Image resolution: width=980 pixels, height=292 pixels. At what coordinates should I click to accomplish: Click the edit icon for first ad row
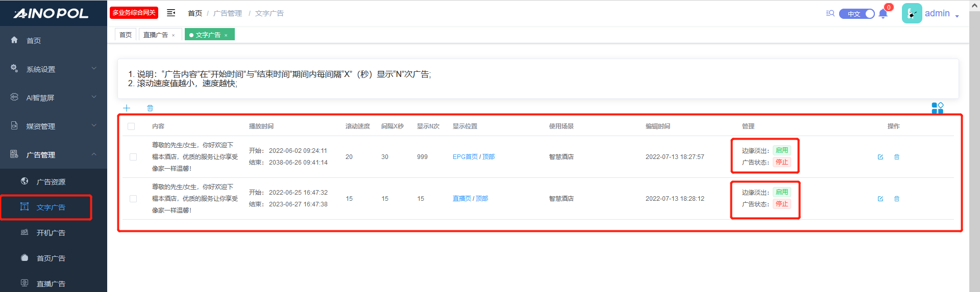(880, 157)
